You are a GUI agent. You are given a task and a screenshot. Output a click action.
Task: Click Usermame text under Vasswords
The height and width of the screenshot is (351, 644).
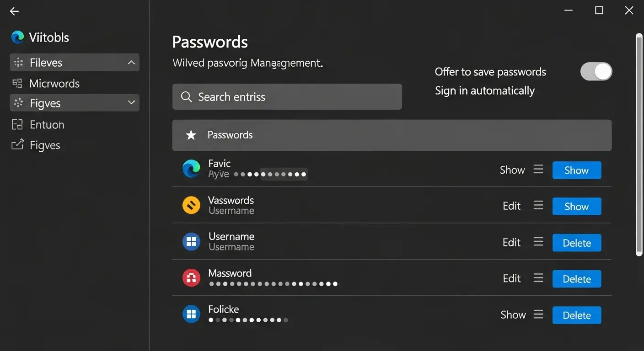pos(231,211)
